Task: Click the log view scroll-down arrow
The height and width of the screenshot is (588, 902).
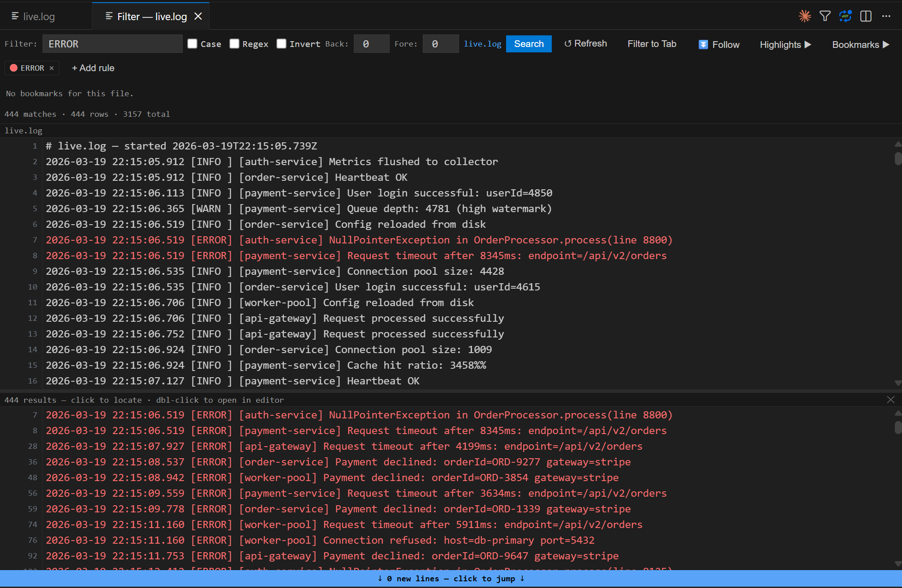Action: coord(898,383)
